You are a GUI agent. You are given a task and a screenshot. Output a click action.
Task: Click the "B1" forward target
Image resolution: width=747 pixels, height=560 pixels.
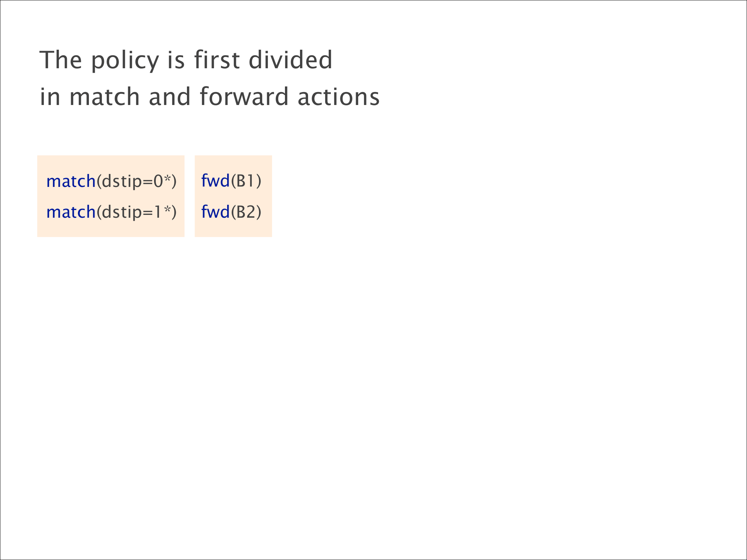pyautogui.click(x=246, y=181)
